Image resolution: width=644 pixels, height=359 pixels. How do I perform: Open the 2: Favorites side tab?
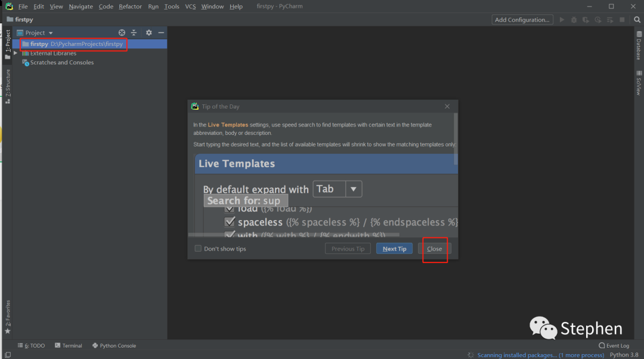point(7,317)
